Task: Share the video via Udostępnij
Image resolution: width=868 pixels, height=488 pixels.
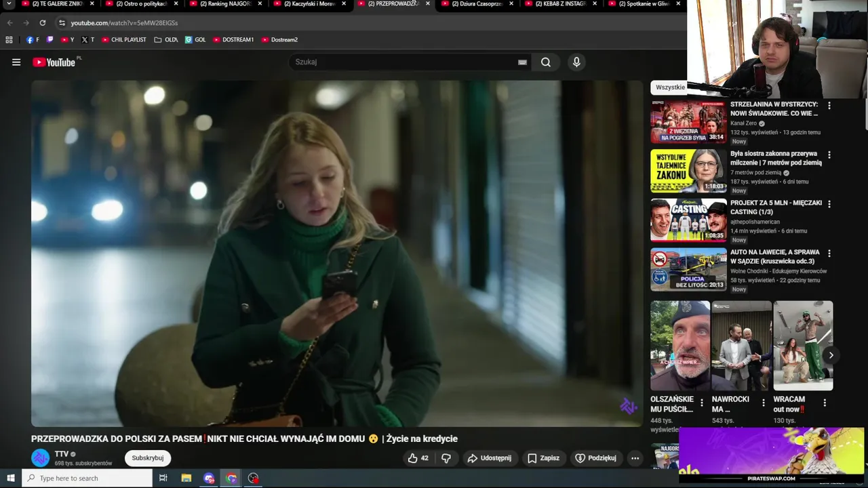Action: 489,458
